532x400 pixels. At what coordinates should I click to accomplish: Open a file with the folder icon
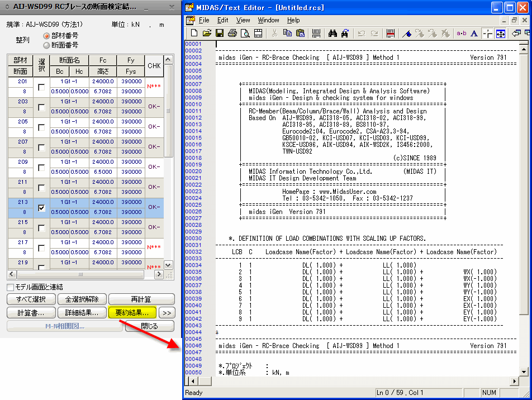pyautogui.click(x=207, y=34)
